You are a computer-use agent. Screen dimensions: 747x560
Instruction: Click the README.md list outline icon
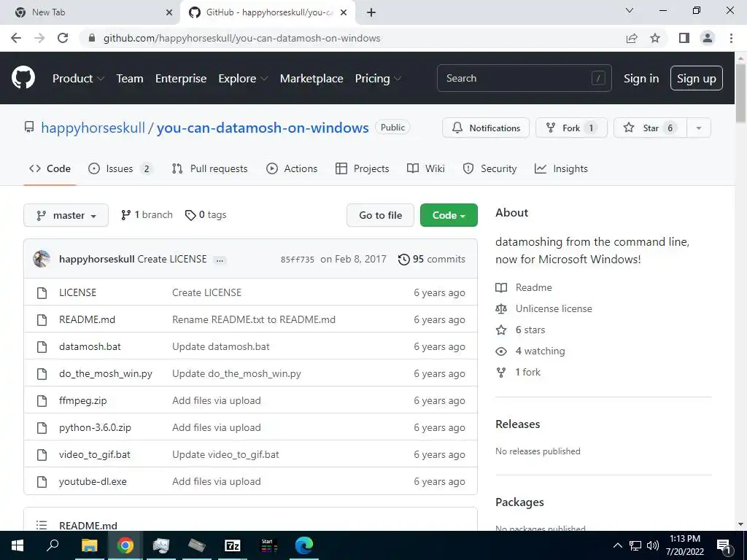(42, 525)
